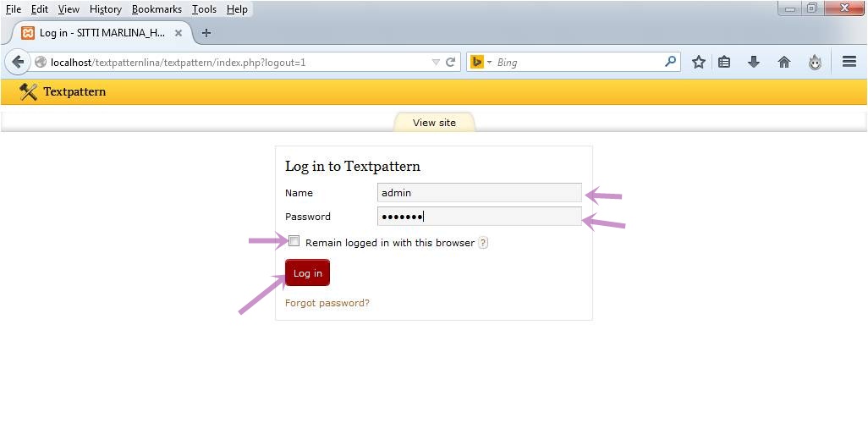Open the Bookmarks menu
Screen dimensions: 868x429
click(x=157, y=9)
